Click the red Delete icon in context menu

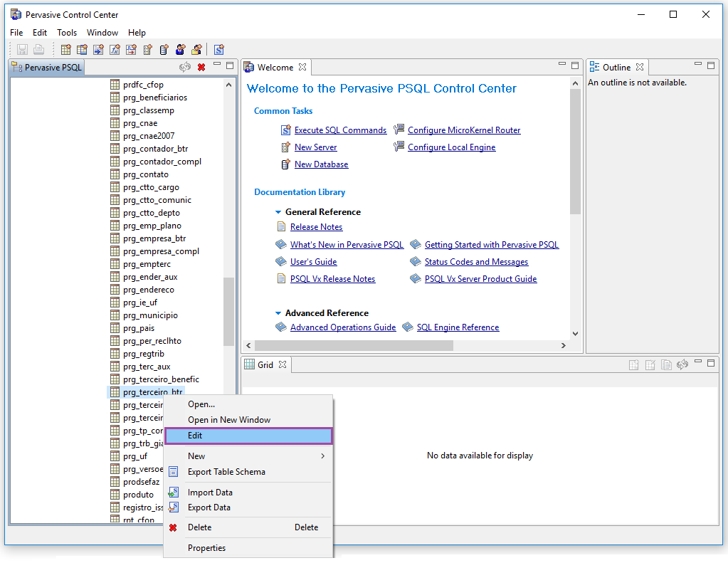click(x=173, y=527)
